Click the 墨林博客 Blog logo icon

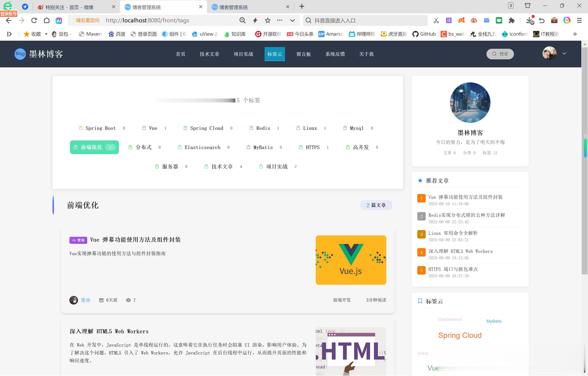[20, 54]
